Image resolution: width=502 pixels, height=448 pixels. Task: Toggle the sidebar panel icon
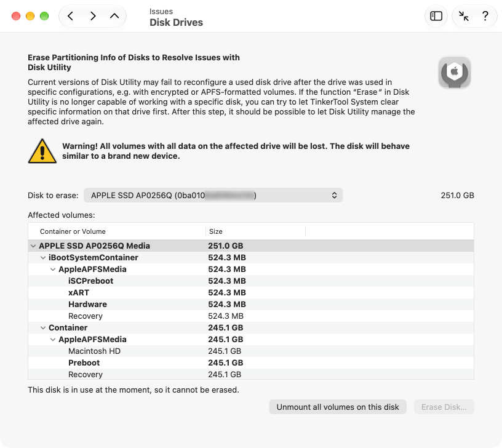pyautogui.click(x=436, y=16)
